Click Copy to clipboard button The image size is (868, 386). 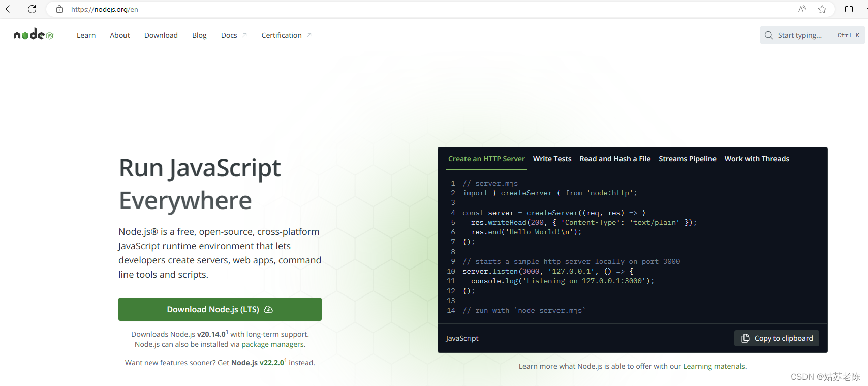777,338
